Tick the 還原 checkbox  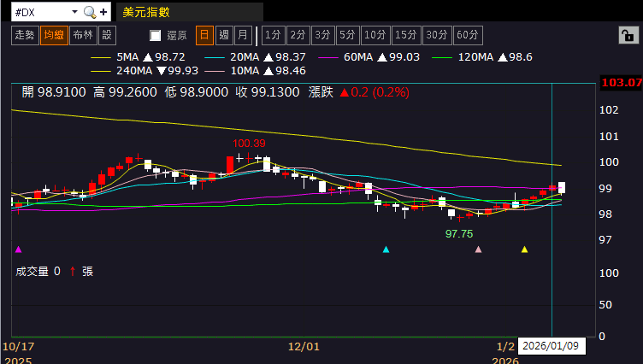(x=155, y=36)
